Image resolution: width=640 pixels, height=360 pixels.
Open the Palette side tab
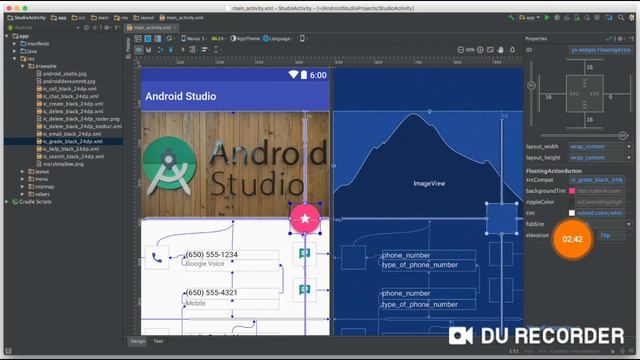coord(129,48)
